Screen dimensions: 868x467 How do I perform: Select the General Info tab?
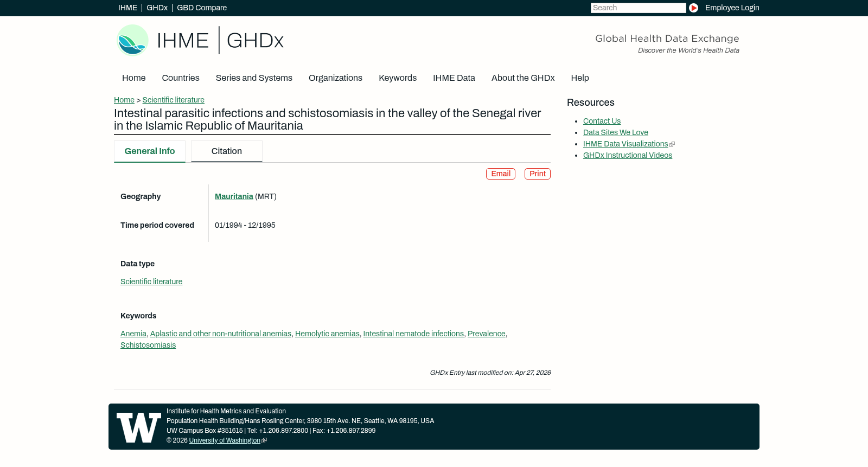click(x=150, y=151)
